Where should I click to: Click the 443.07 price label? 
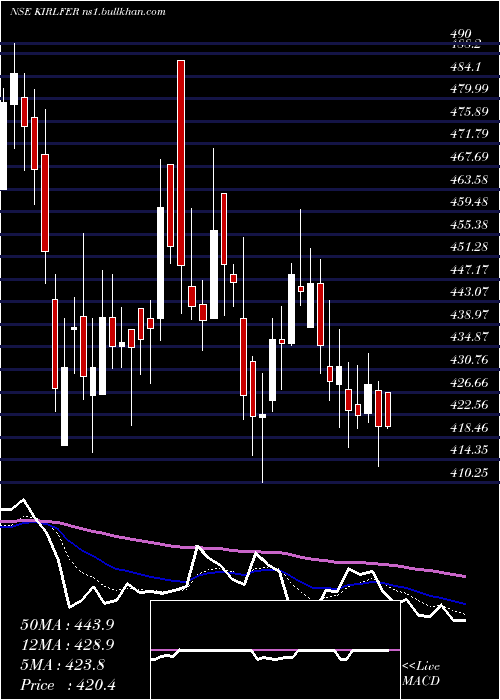pyautogui.click(x=469, y=292)
